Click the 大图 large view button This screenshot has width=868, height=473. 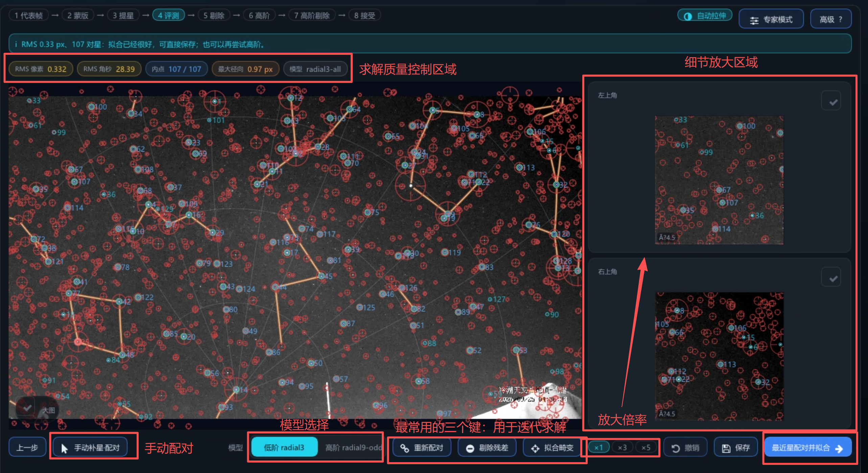[49, 410]
